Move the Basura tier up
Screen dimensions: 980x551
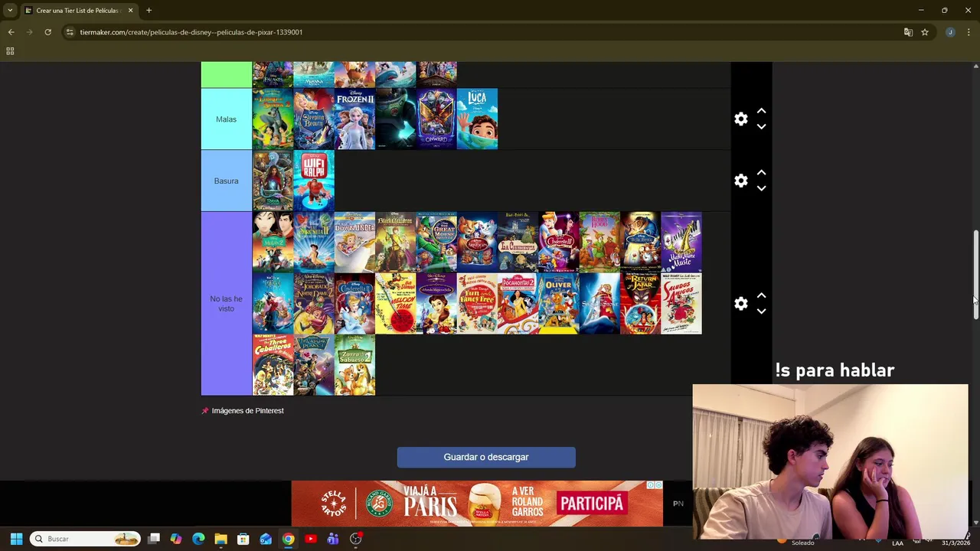click(x=761, y=173)
